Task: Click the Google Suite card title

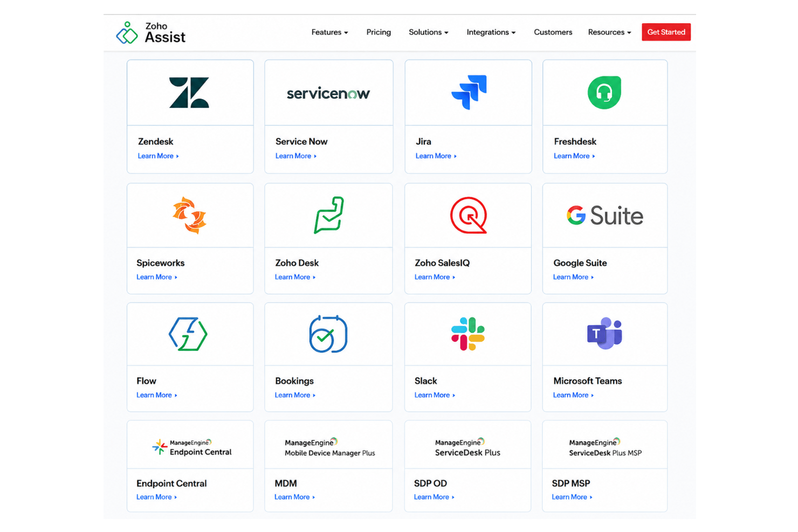Action: click(x=580, y=263)
